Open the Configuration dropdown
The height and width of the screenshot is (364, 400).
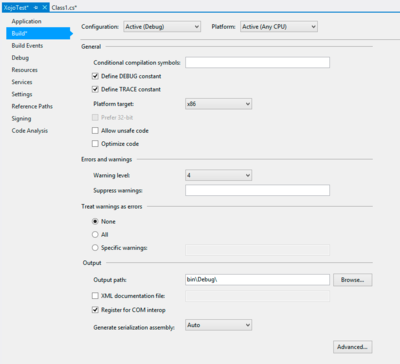coord(162,27)
